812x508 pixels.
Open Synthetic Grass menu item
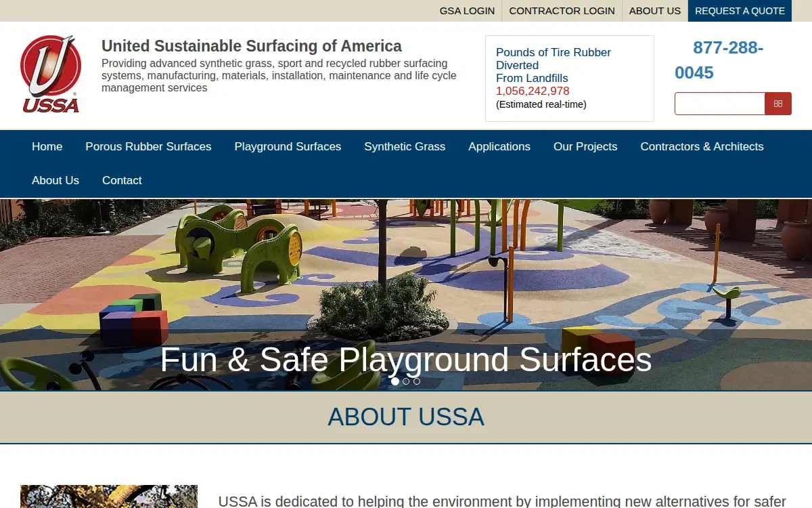pyautogui.click(x=405, y=147)
